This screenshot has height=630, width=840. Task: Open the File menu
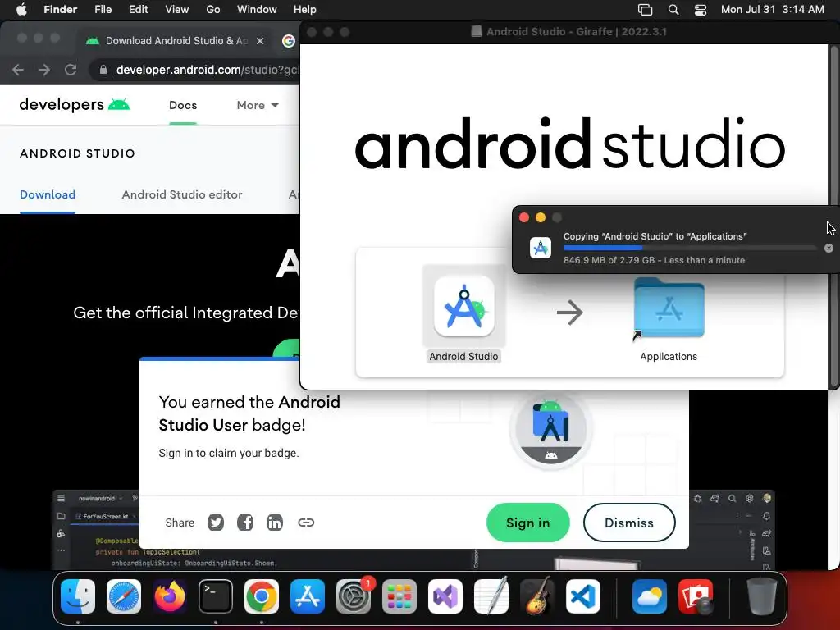(x=103, y=10)
